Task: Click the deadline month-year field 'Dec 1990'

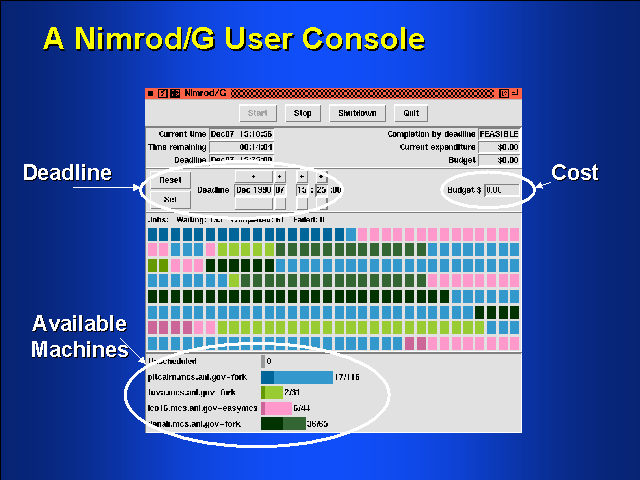Action: 253,189
